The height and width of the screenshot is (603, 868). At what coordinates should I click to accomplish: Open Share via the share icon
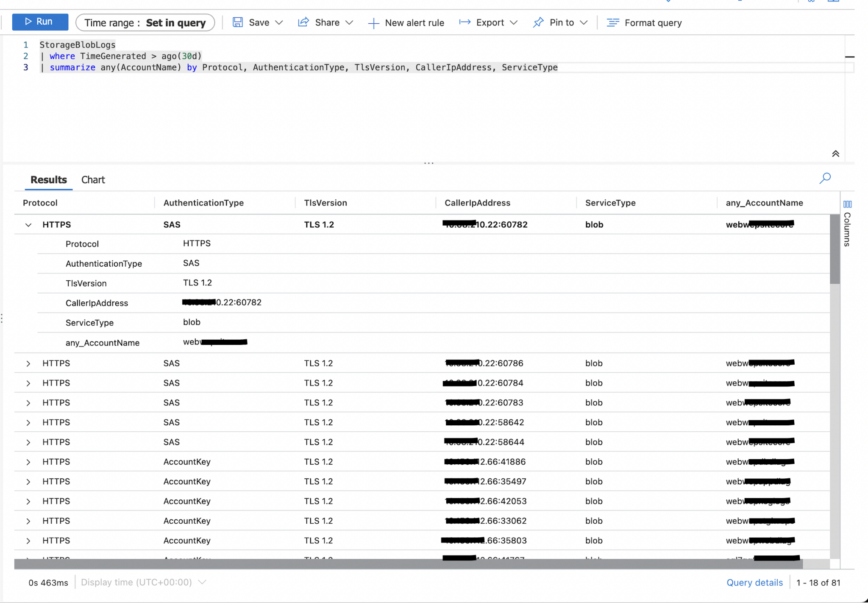click(x=303, y=22)
